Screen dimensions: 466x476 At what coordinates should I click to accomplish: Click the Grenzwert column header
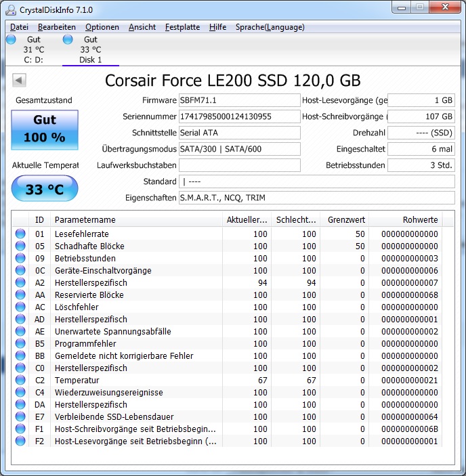click(344, 220)
